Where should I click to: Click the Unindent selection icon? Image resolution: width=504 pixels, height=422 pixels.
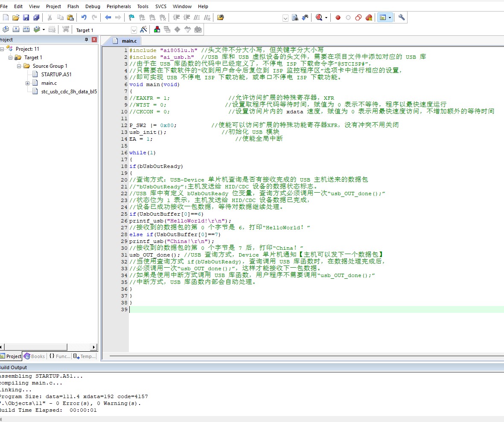click(186, 17)
